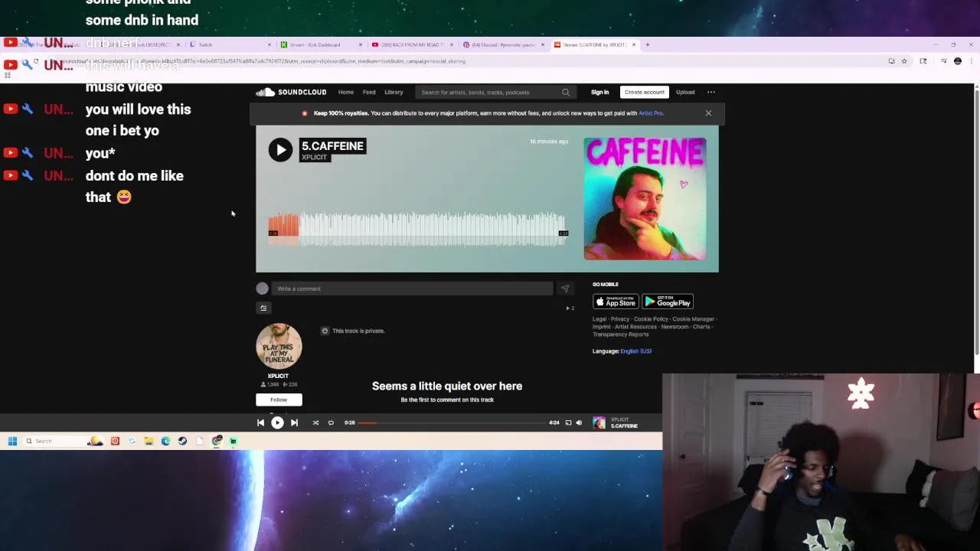The image size is (980, 551).
Task: Open a new browser tab
Action: [647, 44]
